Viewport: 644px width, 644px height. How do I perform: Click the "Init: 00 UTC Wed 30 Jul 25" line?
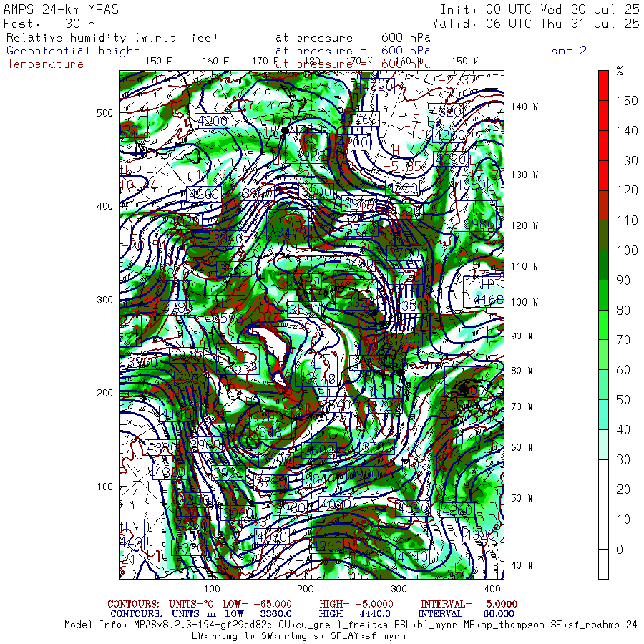pyautogui.click(x=540, y=9)
